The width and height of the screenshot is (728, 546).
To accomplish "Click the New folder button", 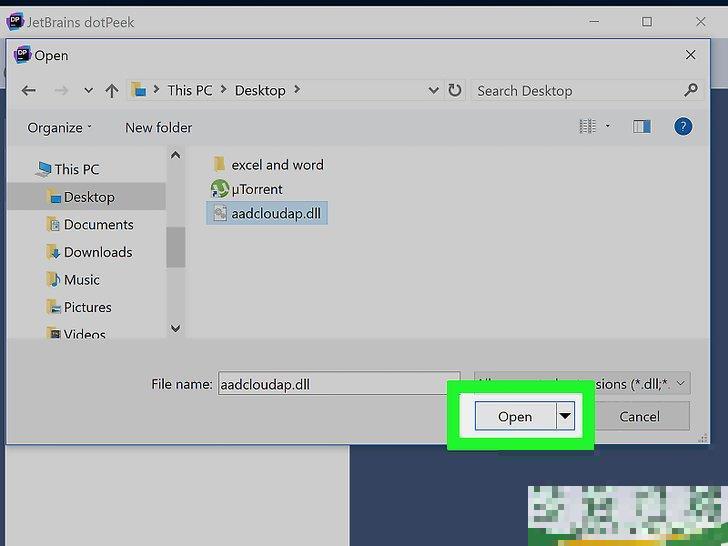I will (x=158, y=128).
